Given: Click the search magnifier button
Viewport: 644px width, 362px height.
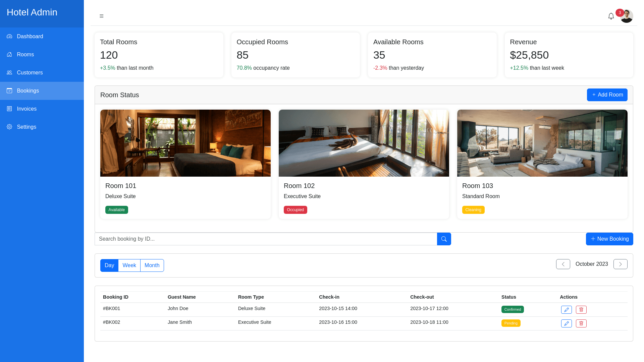Looking at the screenshot, I should click(x=444, y=239).
